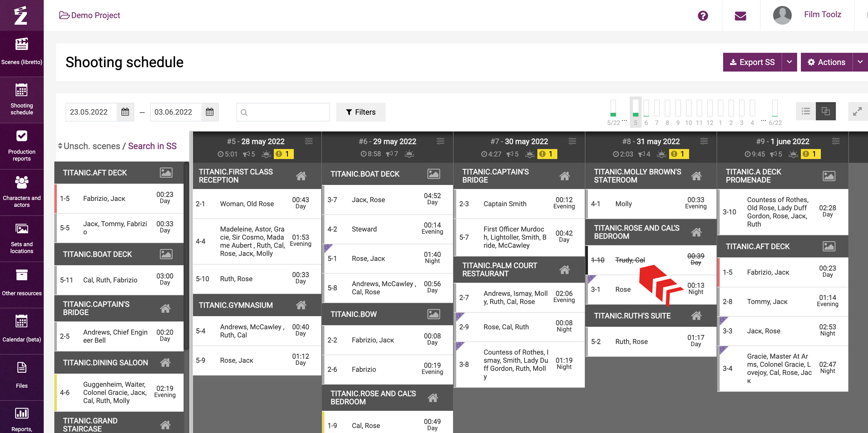Select day 6 in timeline strip

point(646,113)
